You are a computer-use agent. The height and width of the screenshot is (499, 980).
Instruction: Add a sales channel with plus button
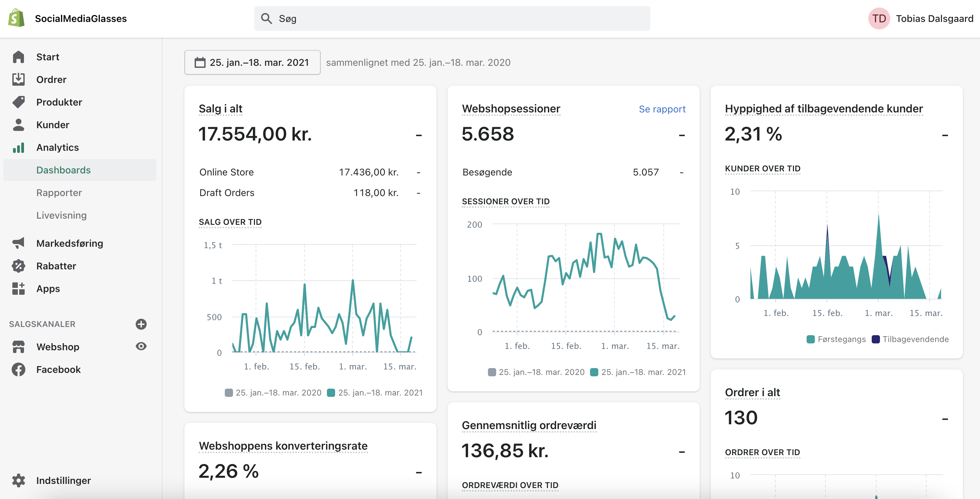point(141,324)
